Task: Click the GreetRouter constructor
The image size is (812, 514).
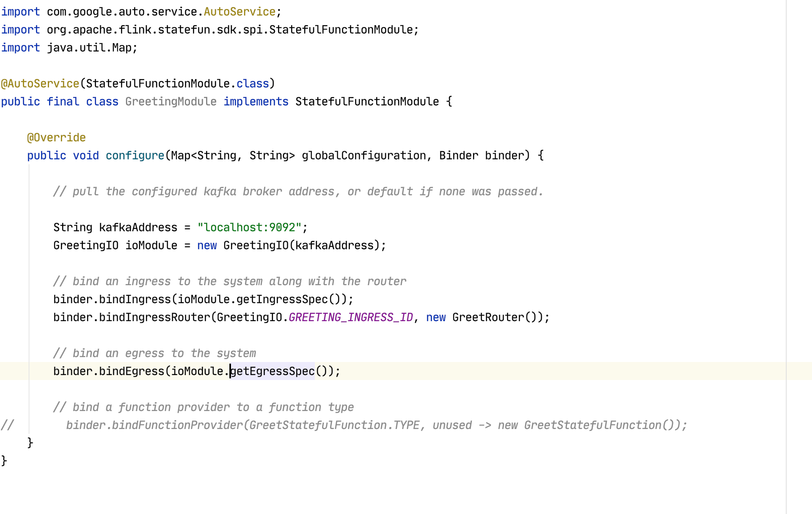Action: pyautogui.click(x=488, y=317)
